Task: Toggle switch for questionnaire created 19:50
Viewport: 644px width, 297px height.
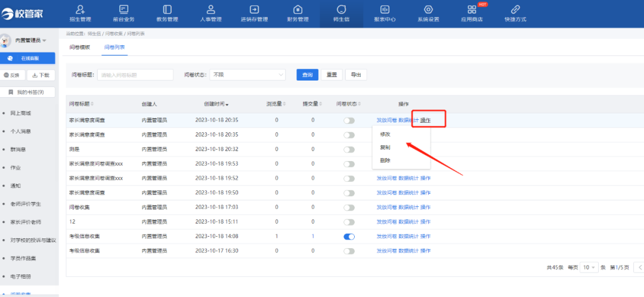Action: [349, 193]
